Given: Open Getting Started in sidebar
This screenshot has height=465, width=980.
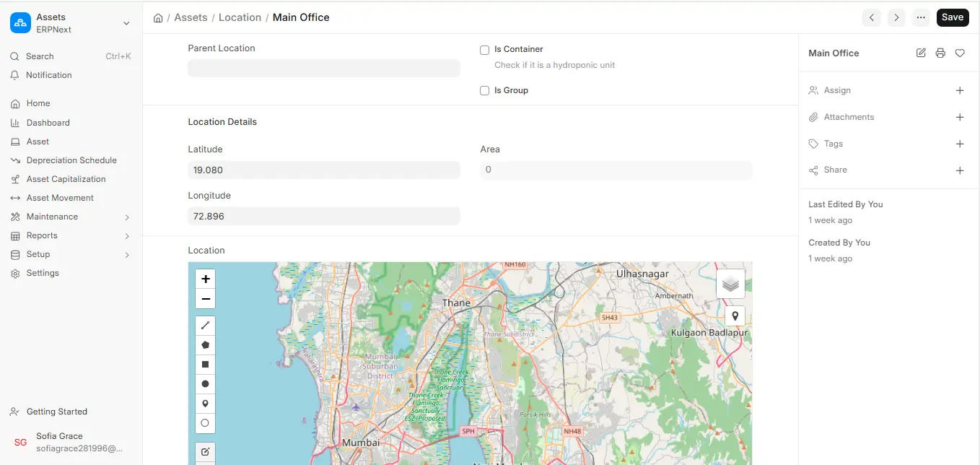Looking at the screenshot, I should tap(71, 412).
